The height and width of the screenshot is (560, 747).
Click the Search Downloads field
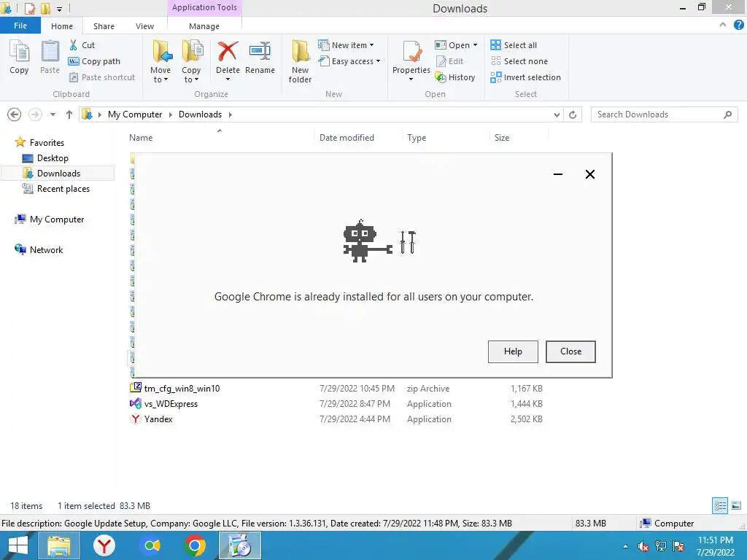click(x=664, y=114)
